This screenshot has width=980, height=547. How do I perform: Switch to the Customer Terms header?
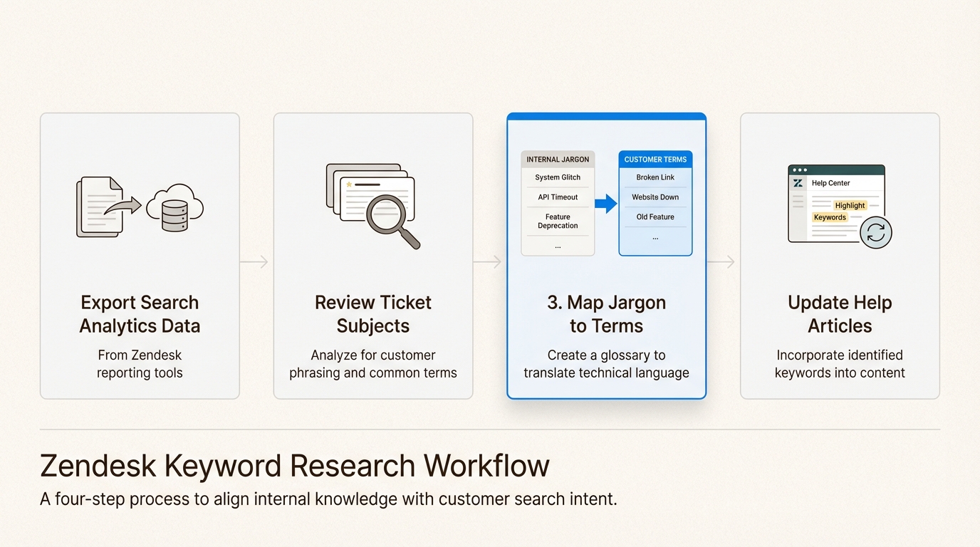[655, 159]
